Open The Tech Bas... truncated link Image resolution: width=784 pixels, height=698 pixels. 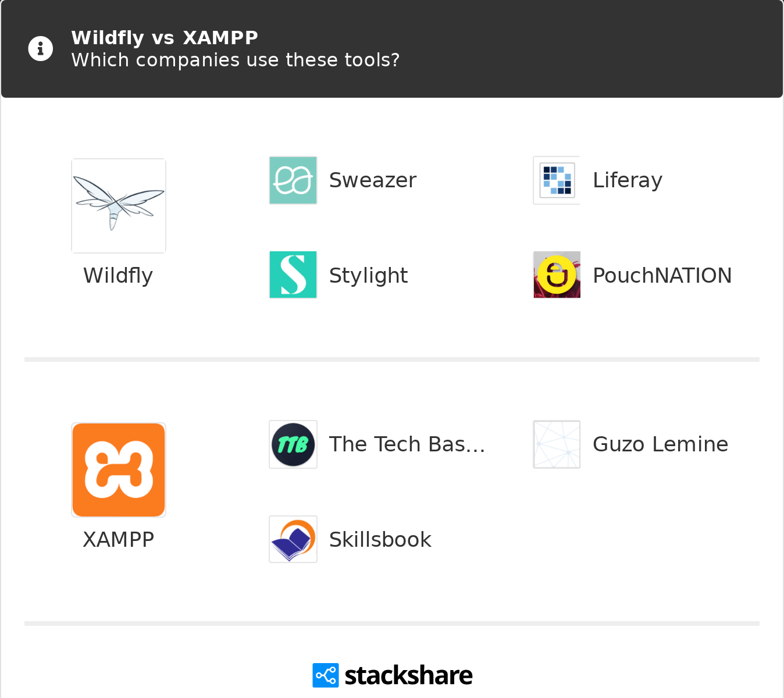407,444
